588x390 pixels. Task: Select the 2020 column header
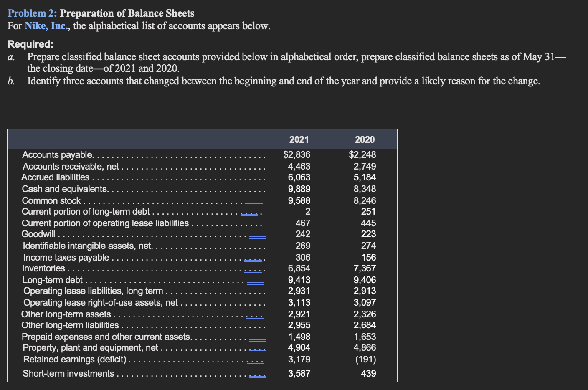[x=365, y=139]
